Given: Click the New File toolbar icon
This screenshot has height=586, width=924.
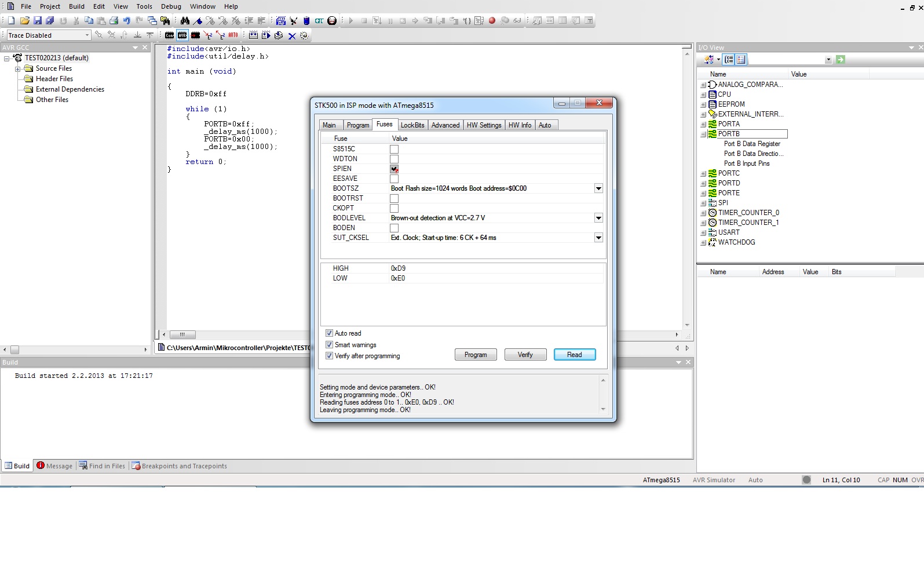Looking at the screenshot, I should tap(12, 20).
